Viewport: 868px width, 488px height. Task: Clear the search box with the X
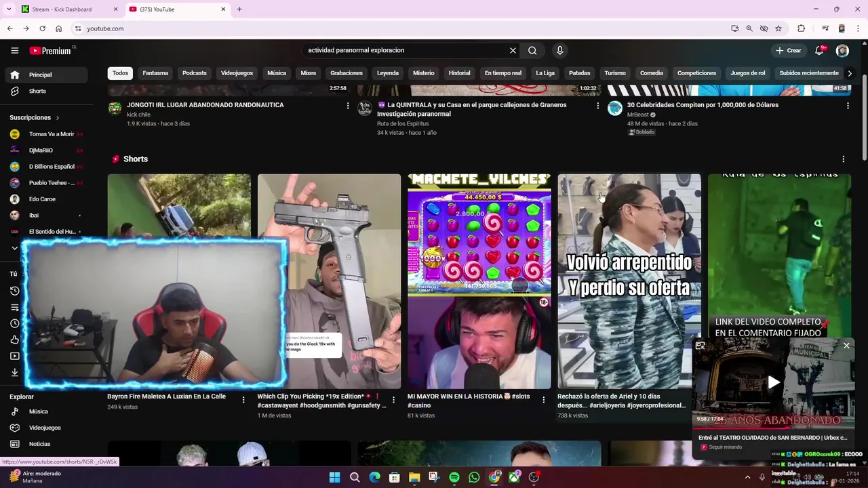(x=513, y=50)
